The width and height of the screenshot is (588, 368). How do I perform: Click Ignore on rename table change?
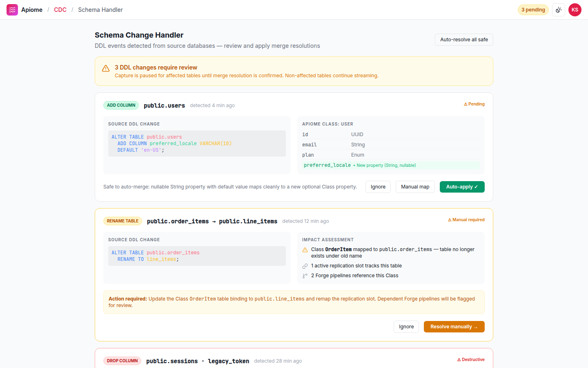pyautogui.click(x=406, y=327)
